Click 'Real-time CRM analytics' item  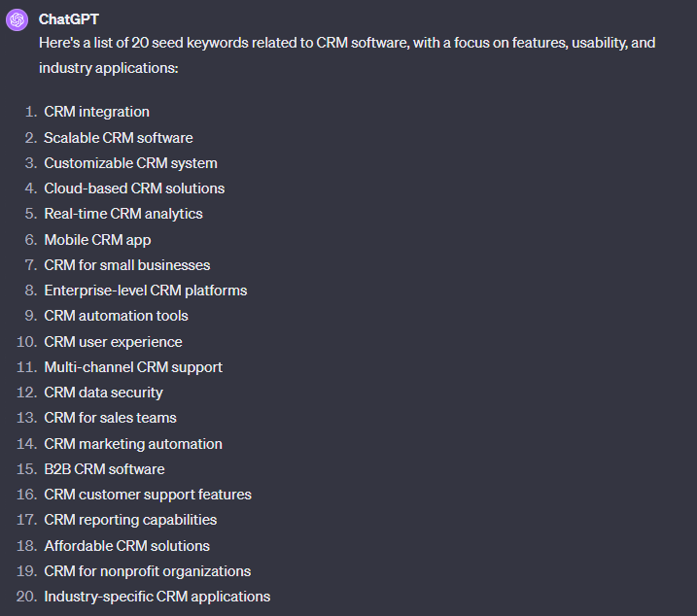pyautogui.click(x=123, y=214)
